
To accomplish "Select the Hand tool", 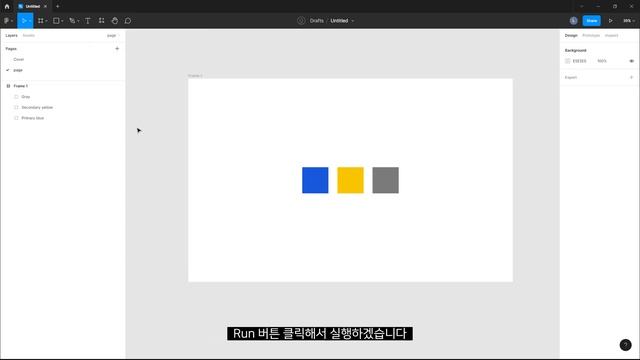I will [x=115, y=20].
